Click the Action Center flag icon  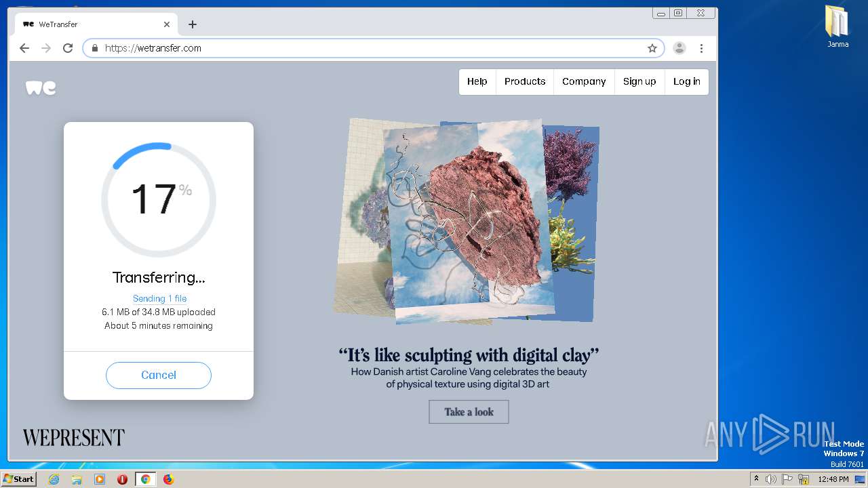pos(787,479)
